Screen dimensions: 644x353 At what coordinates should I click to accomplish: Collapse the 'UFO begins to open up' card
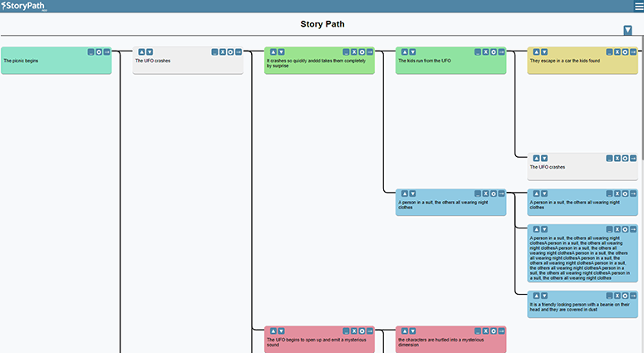click(x=346, y=331)
